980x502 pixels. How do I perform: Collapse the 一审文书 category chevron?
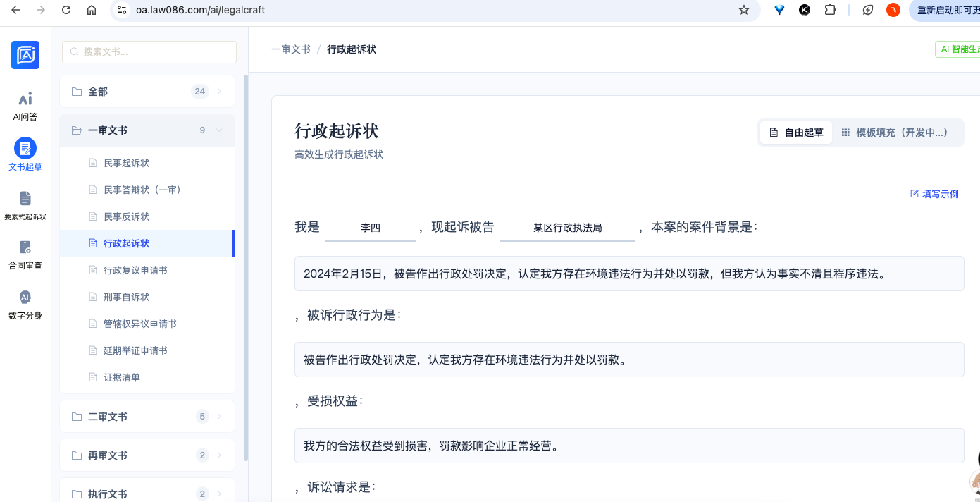[219, 130]
